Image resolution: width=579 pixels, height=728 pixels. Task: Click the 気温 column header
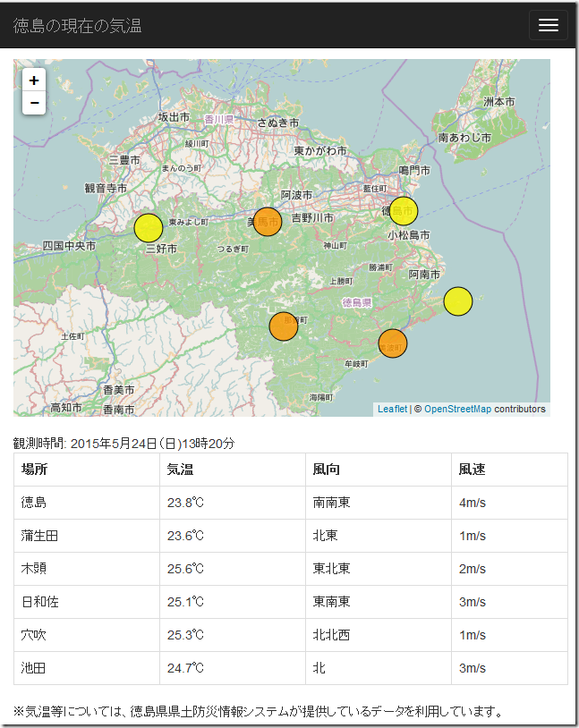click(x=233, y=470)
